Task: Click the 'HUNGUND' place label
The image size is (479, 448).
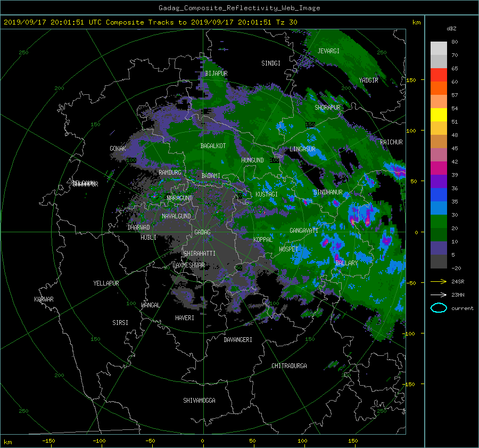Action: coord(252,160)
